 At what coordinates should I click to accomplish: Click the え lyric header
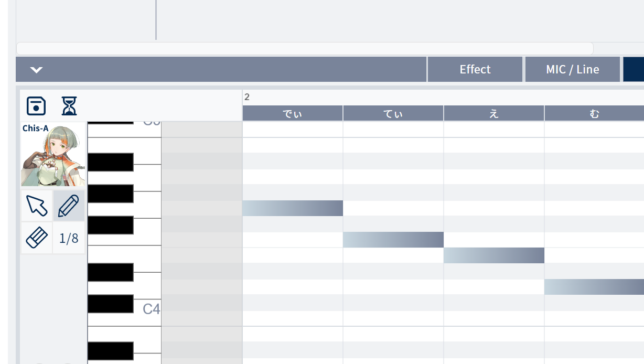[x=493, y=114]
